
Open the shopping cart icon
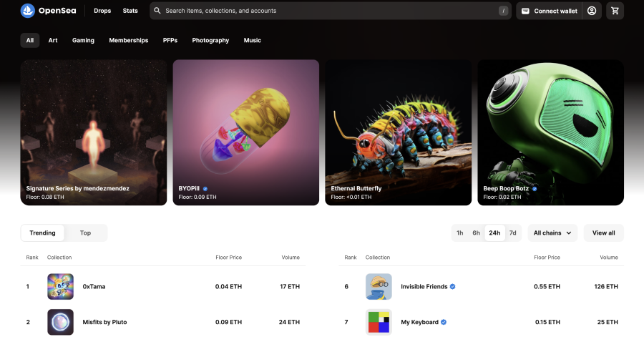click(x=615, y=11)
